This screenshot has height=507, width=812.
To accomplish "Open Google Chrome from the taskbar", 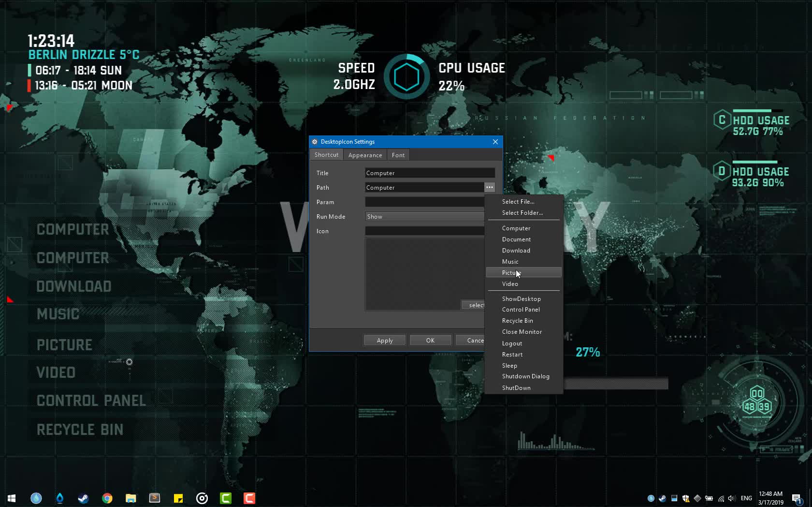I will pyautogui.click(x=107, y=498).
